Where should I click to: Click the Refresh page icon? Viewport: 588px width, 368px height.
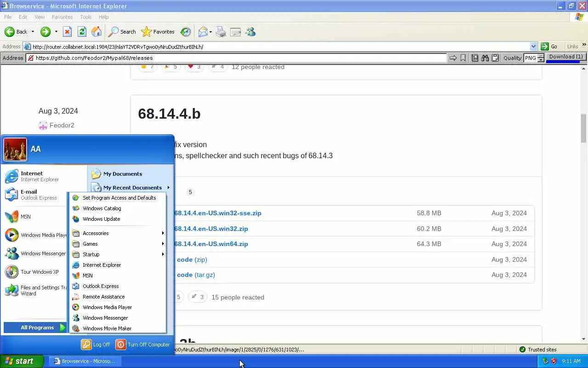(x=82, y=32)
